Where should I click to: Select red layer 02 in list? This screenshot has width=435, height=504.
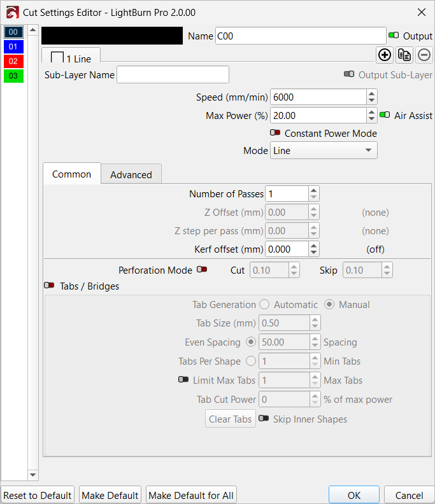click(13, 61)
